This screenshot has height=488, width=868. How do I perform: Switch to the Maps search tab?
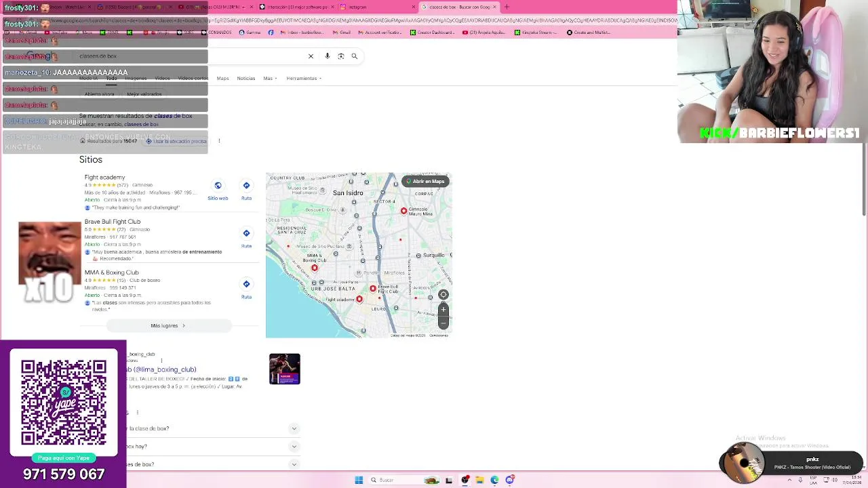tap(222, 79)
